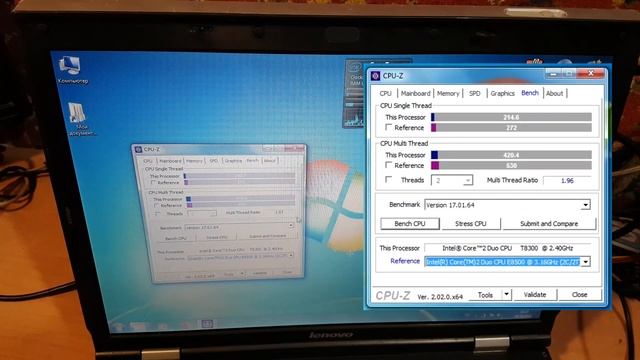Expand the Benchmark version dropdown
640x360 pixels.
click(x=586, y=205)
